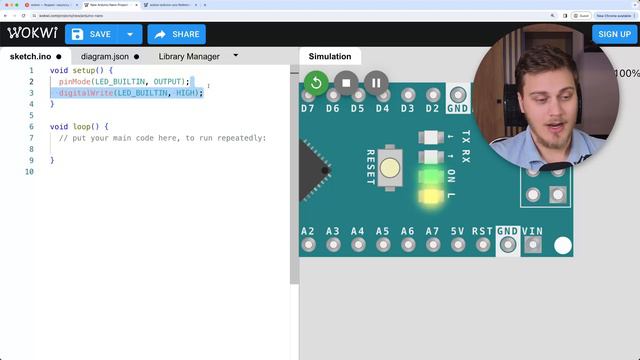The width and height of the screenshot is (640, 360).
Task: Click the bottom GND pin beside VIN
Action: click(x=508, y=245)
